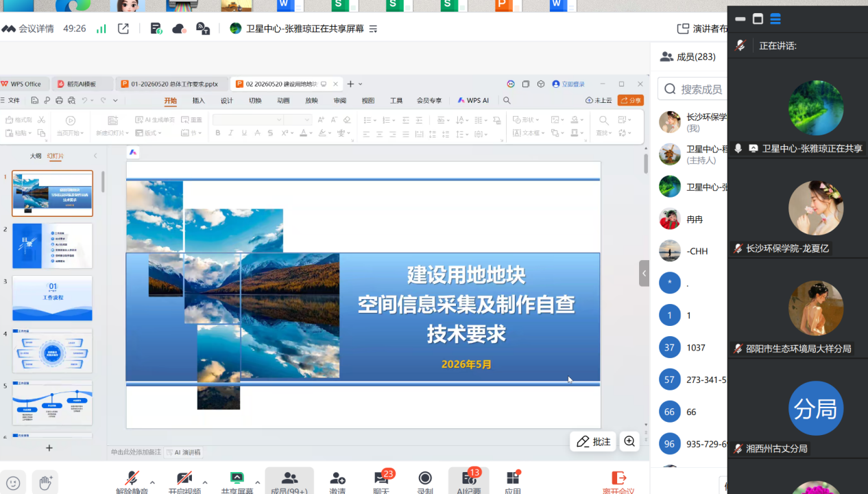Open the 应用 apps icon
Viewport: 868px width, 494px height.
[x=513, y=482]
